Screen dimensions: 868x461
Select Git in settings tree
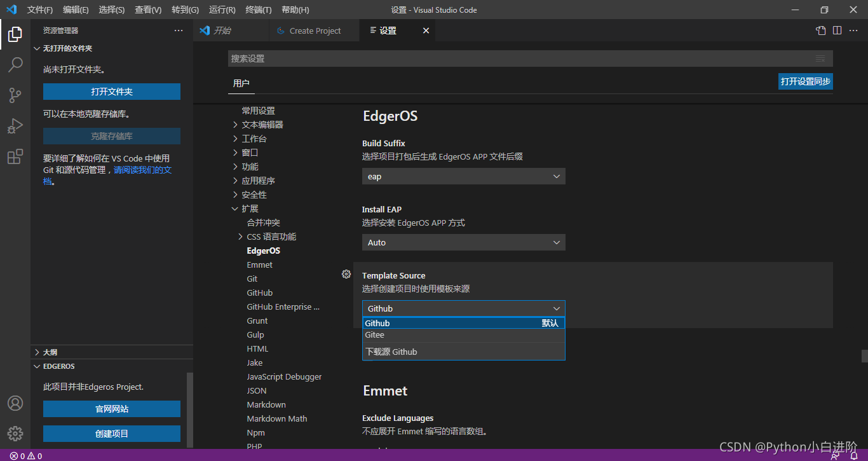(252, 279)
